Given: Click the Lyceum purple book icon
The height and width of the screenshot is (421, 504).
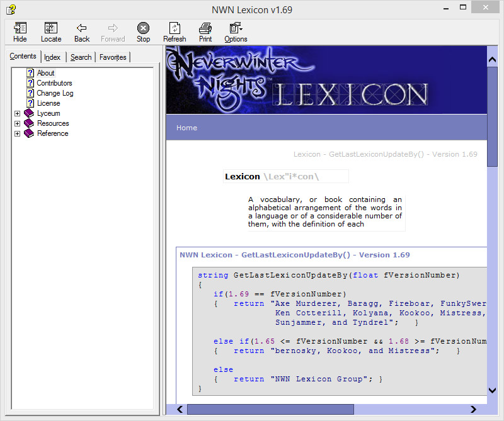Looking at the screenshot, I should [x=29, y=113].
